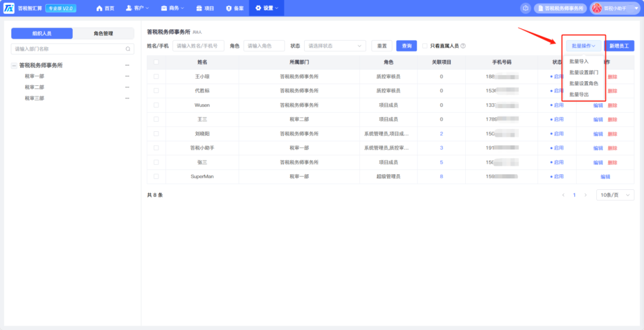Toggle 只看直属人员 checkbox
Image resolution: width=644 pixels, height=330 pixels.
[425, 46]
